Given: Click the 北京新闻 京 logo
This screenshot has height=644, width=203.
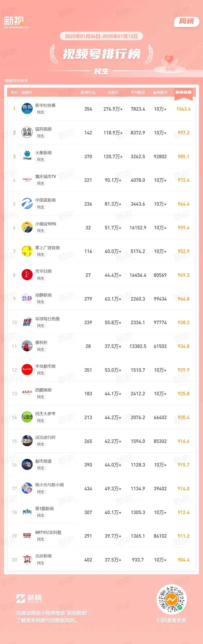Looking at the screenshot, I should 27,559.
